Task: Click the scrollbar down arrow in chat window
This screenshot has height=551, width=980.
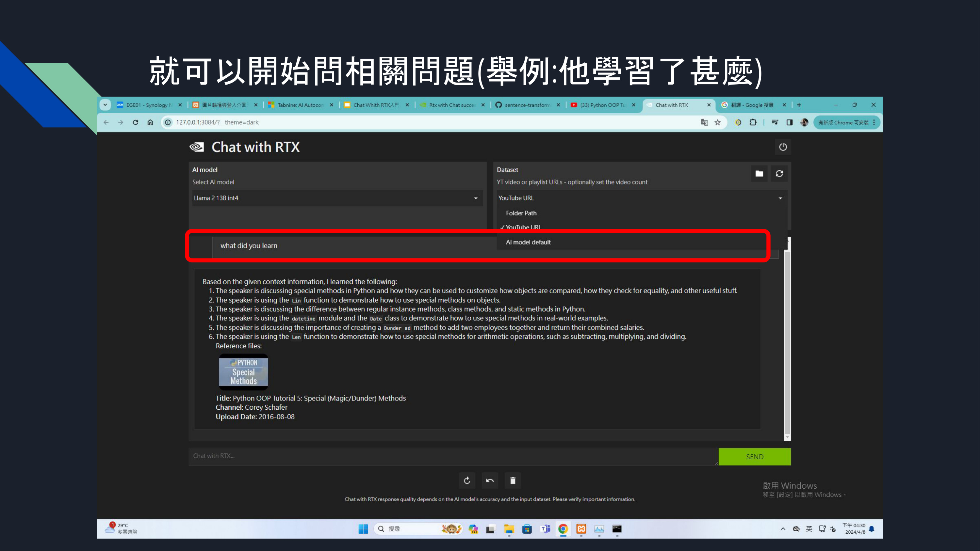Action: [x=787, y=437]
